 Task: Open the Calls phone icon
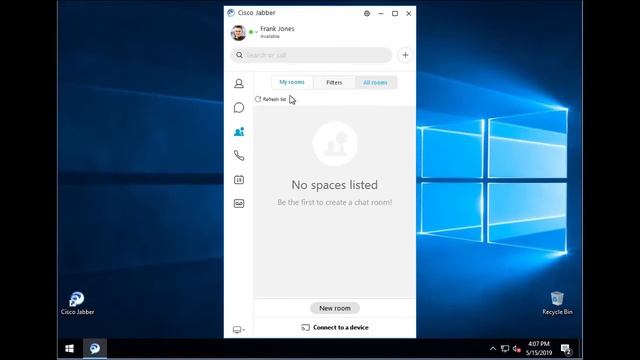click(239, 156)
